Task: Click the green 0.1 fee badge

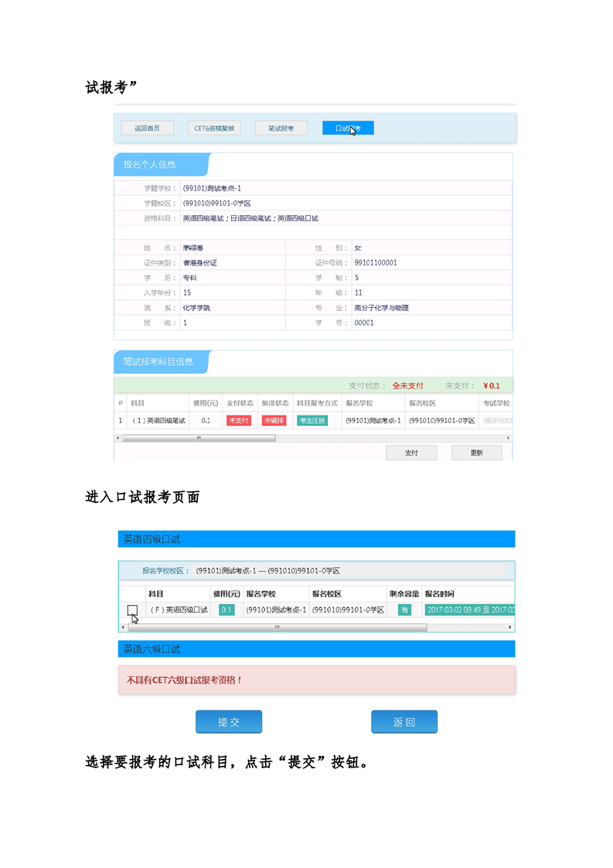Action: pos(226,610)
